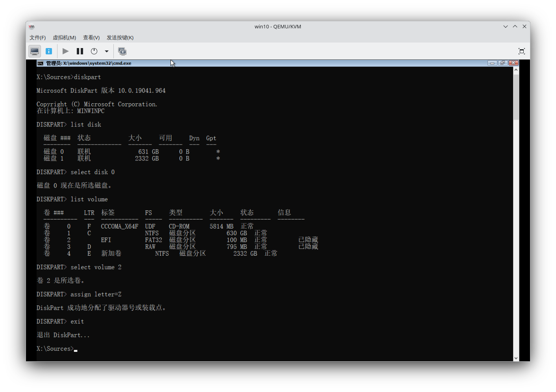
Task: Click the 'LTR' column header
Action: coord(89,213)
